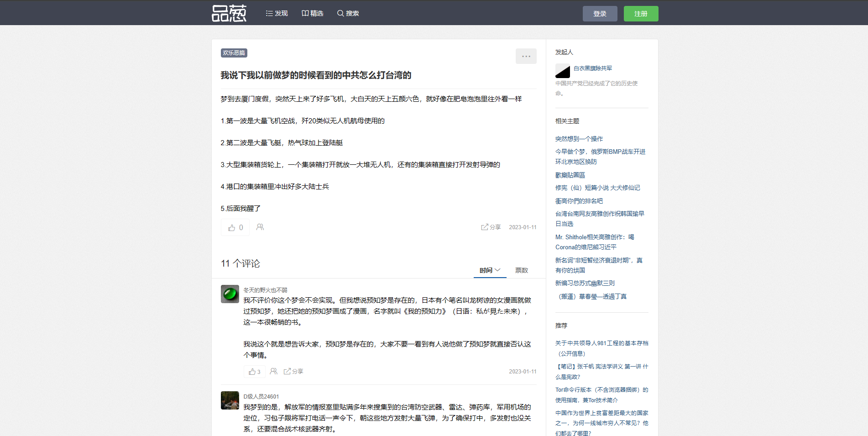The width and height of the screenshot is (868, 436).
Task: Click the 欢乐恶搞 category tag
Action: click(x=234, y=53)
